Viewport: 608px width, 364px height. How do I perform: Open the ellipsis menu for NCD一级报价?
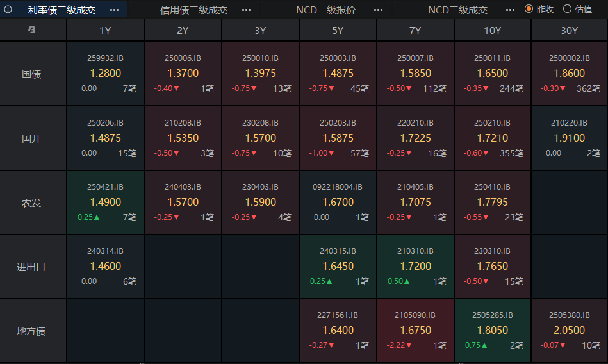click(378, 10)
